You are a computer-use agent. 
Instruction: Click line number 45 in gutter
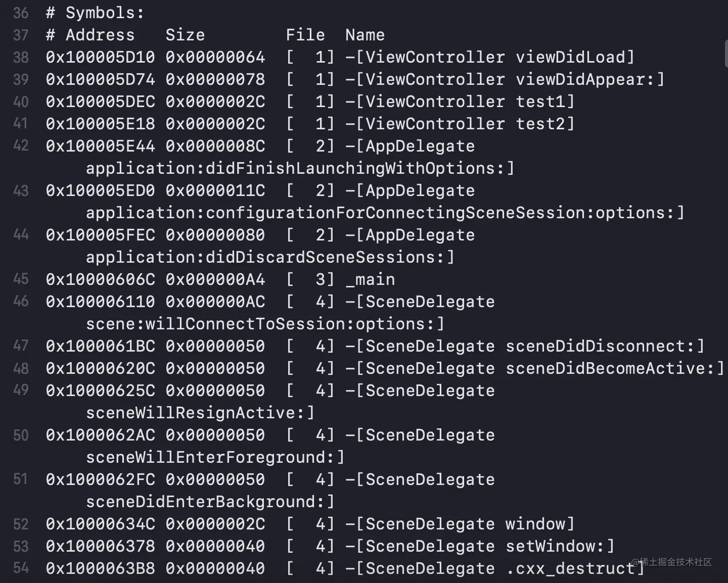pyautogui.click(x=21, y=279)
